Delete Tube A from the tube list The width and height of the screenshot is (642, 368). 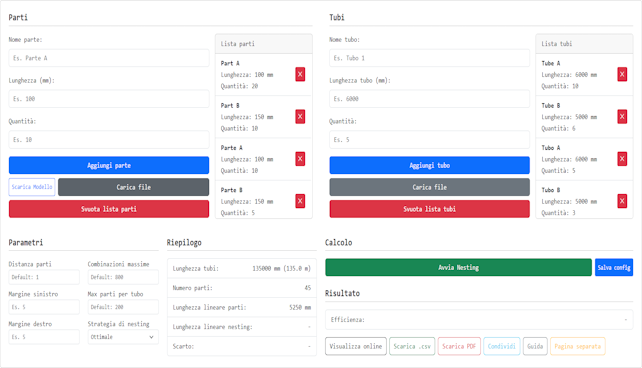[x=622, y=75]
